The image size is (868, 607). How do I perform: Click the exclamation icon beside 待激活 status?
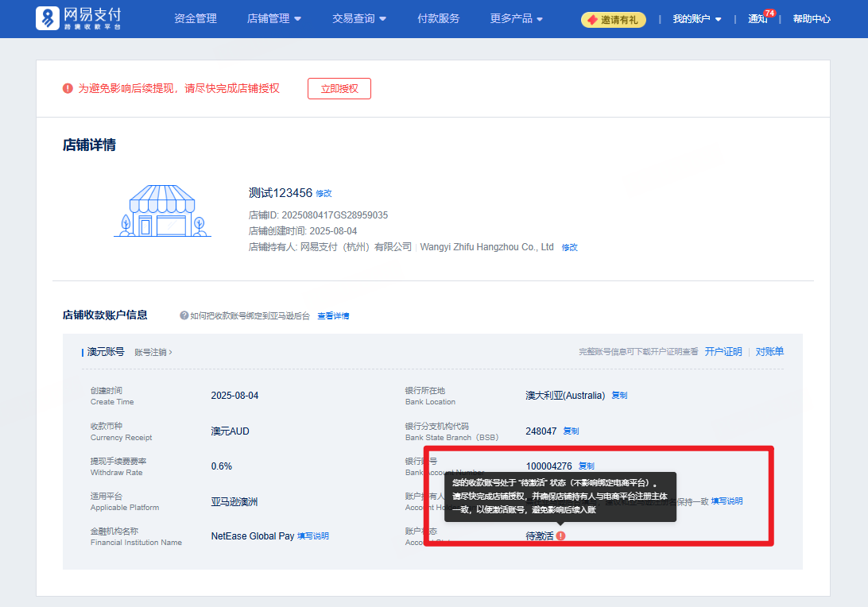tap(561, 536)
